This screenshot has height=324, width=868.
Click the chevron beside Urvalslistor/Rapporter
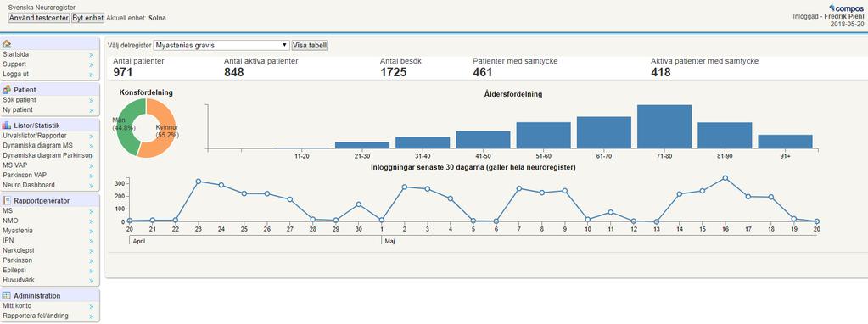(92, 136)
